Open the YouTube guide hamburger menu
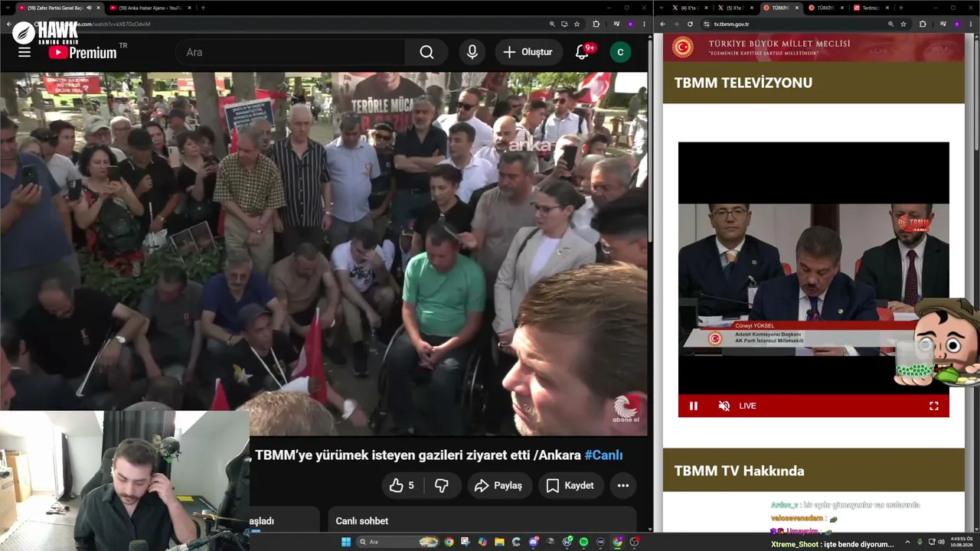The image size is (980, 551). (24, 52)
